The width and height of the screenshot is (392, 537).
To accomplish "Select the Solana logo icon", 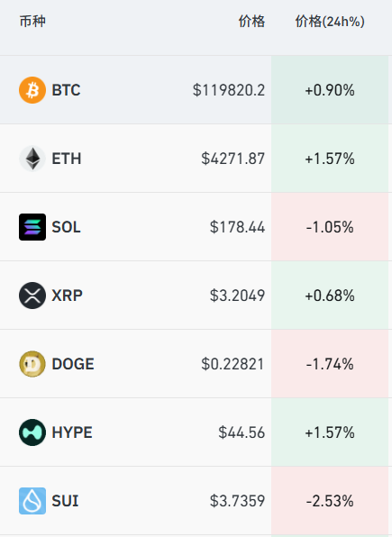I will pos(32,227).
